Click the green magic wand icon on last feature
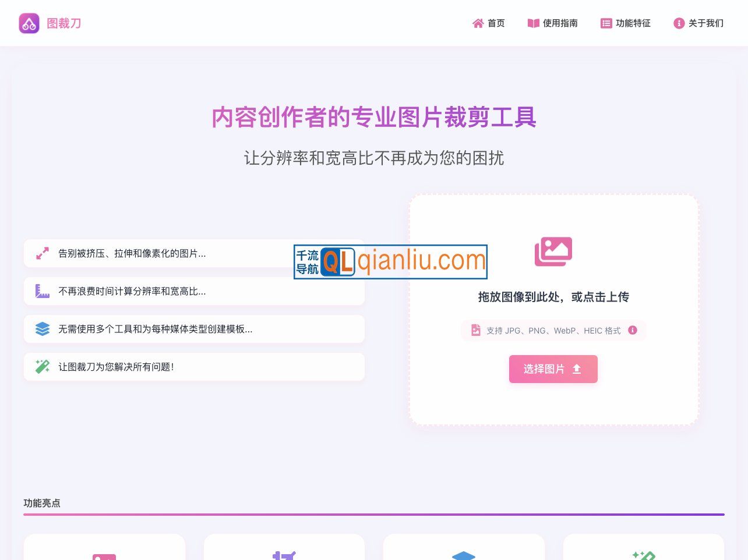 point(42,366)
